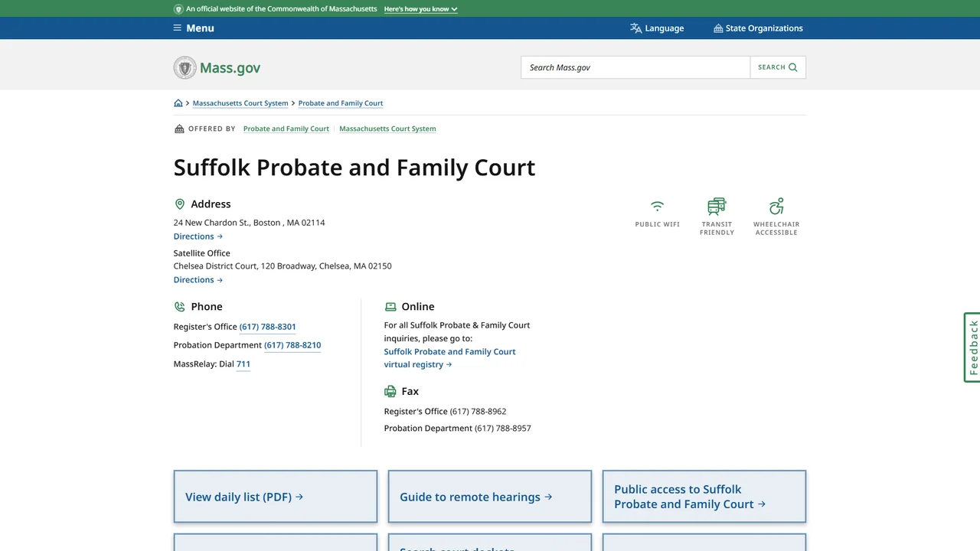The width and height of the screenshot is (980, 551).
Task: Open View daily list (PDF) card
Action: pos(276,497)
